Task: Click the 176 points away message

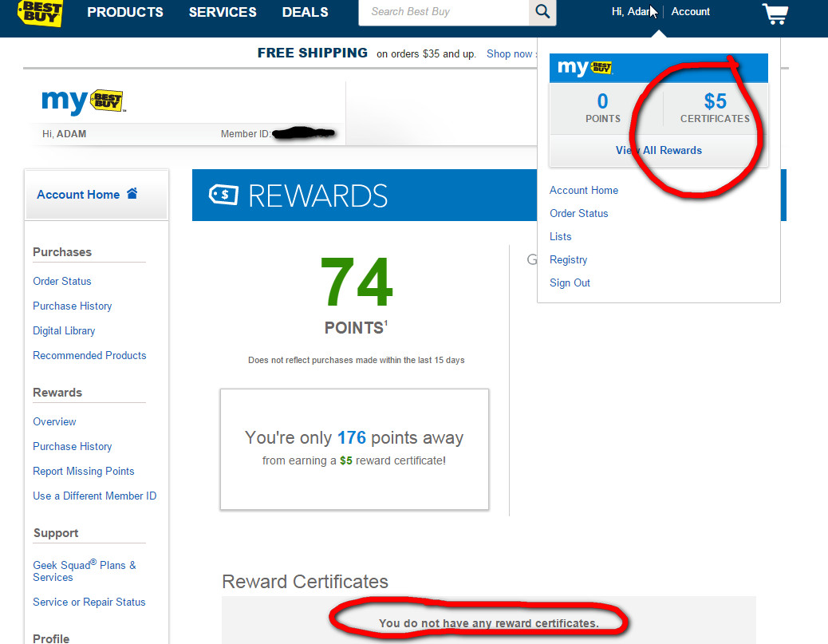Action: (354, 438)
